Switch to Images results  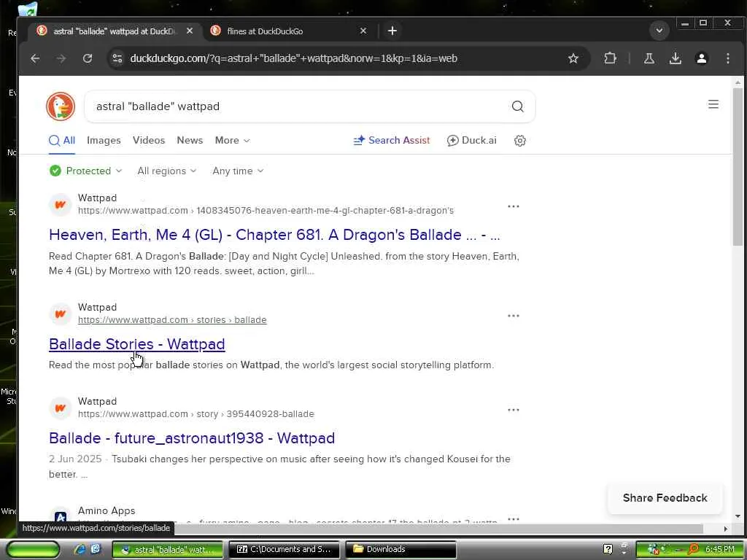[104, 141]
